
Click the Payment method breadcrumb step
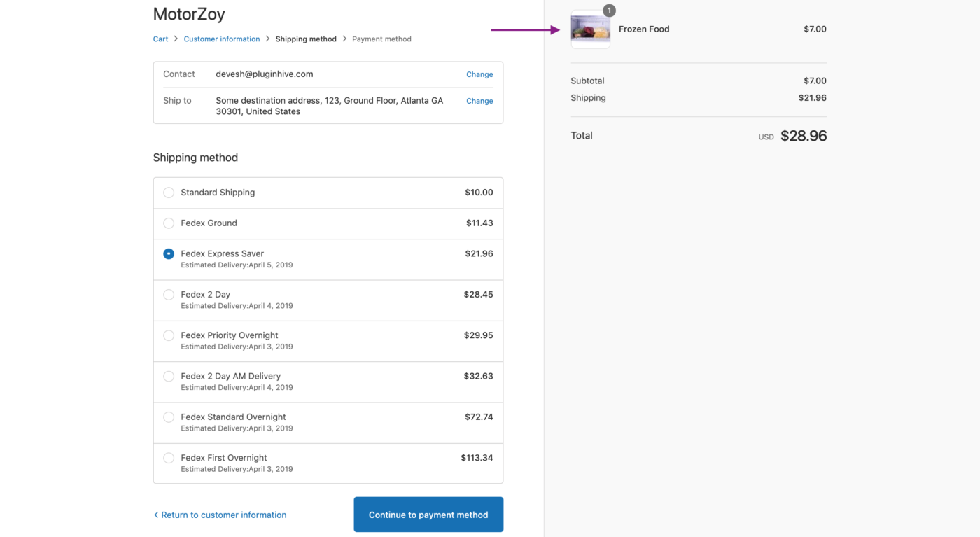(x=381, y=39)
